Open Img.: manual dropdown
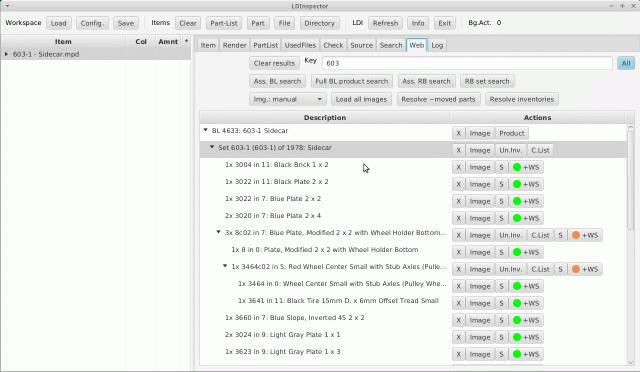Image resolution: width=640 pixels, height=372 pixels. 287,99
